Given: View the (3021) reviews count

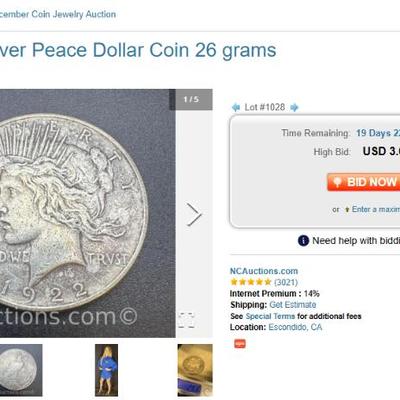Looking at the screenshot, I should [286, 282].
